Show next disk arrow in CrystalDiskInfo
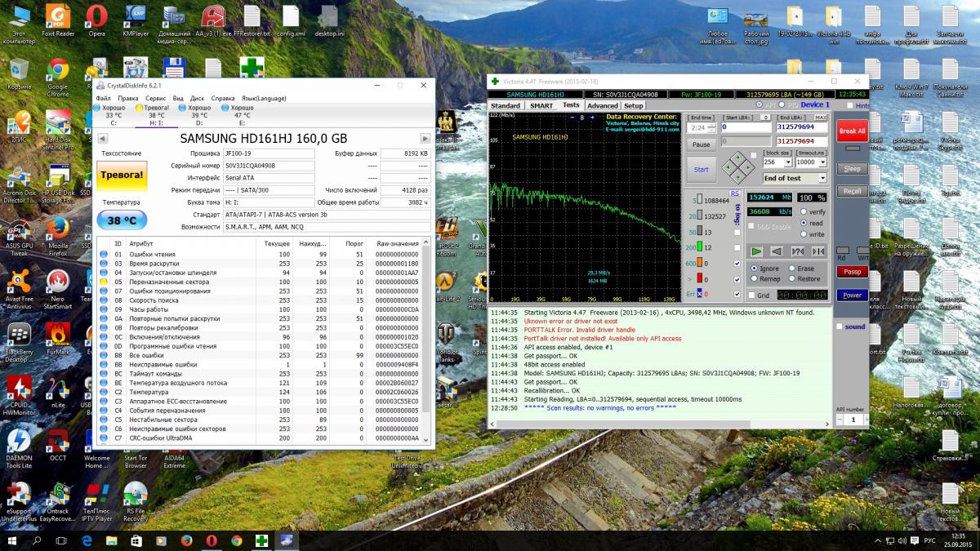Image resolution: width=980 pixels, height=551 pixels. point(425,139)
